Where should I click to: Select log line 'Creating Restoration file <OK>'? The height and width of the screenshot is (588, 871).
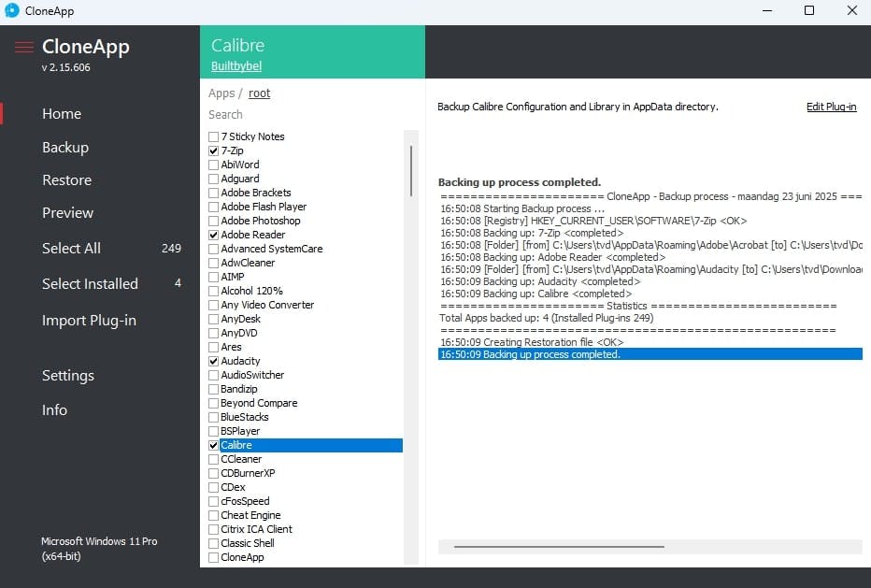tap(650, 342)
